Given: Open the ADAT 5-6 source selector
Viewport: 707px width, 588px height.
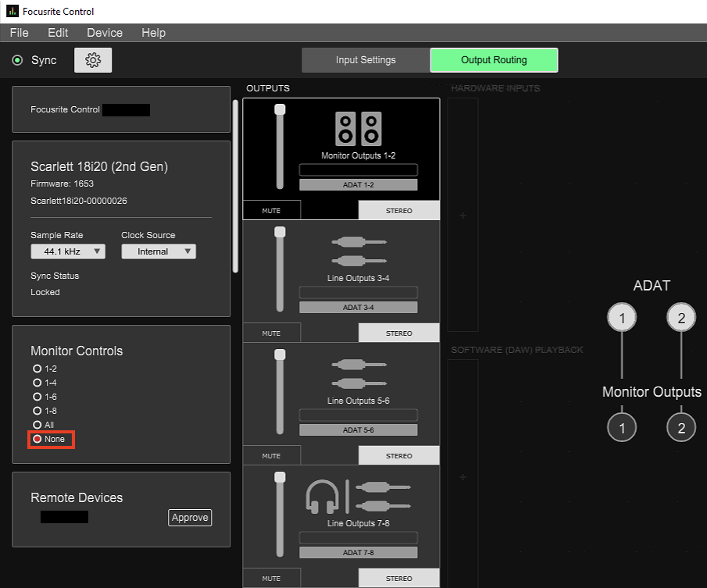Looking at the screenshot, I should click(359, 429).
